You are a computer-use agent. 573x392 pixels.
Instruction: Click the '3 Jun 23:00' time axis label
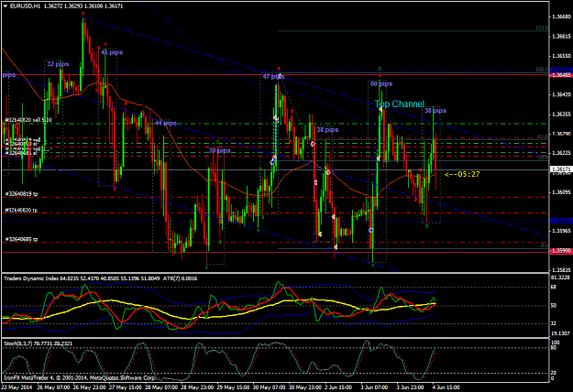pyautogui.click(x=411, y=387)
